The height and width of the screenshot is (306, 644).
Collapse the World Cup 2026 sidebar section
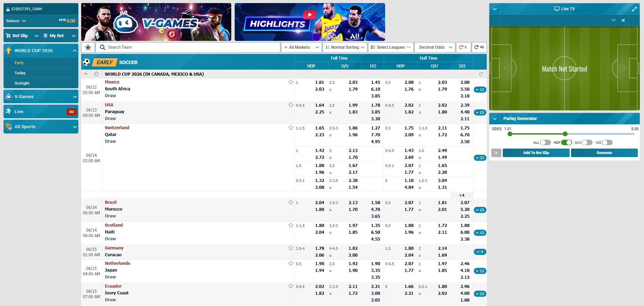[x=75, y=50]
